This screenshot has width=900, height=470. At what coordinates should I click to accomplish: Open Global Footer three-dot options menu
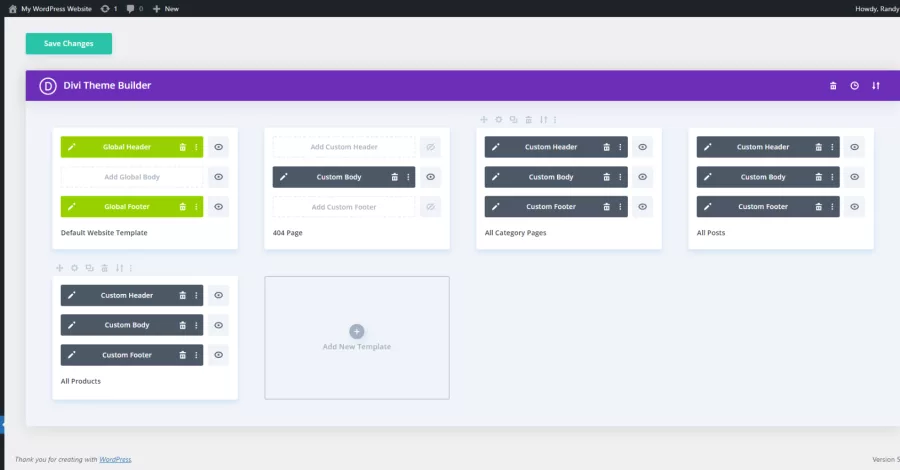pos(196,207)
